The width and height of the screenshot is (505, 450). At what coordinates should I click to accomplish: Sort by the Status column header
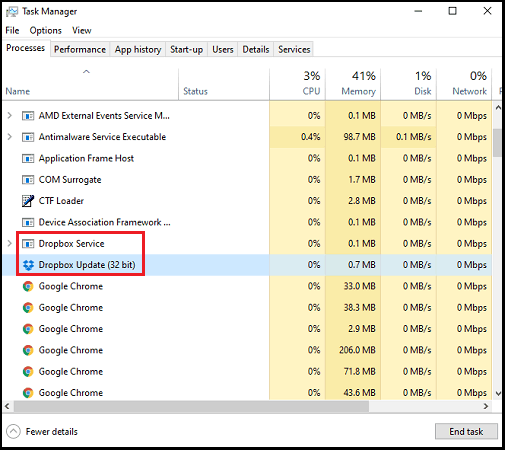224,84
